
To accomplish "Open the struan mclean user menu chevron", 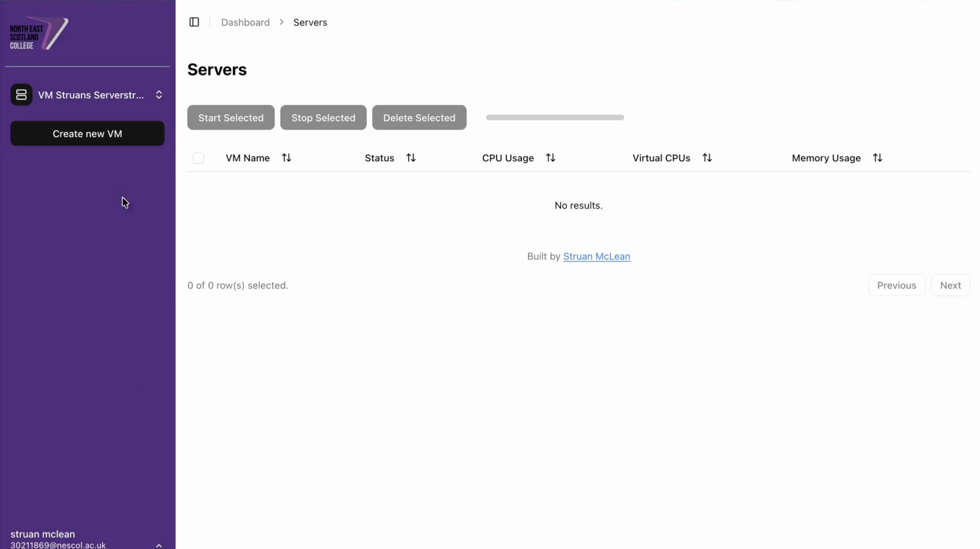I will [159, 545].
